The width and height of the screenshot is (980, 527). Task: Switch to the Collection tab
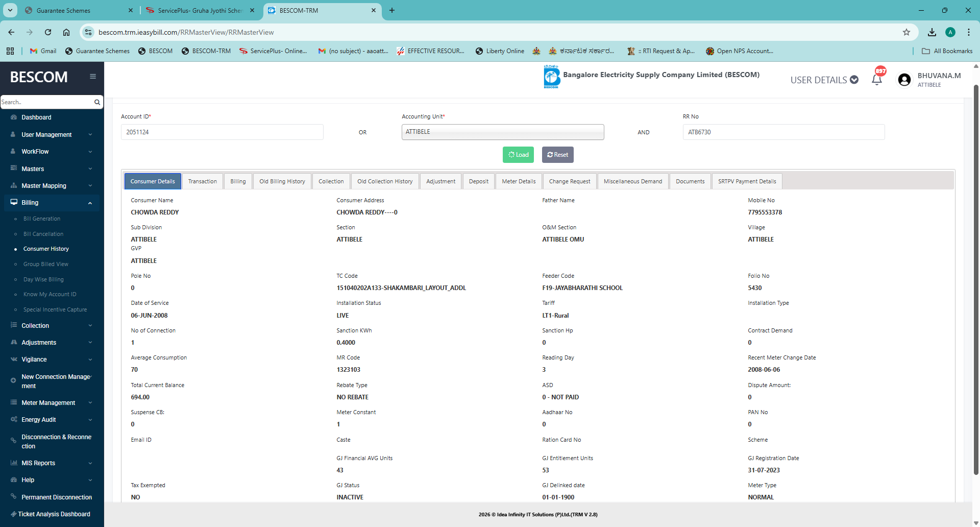click(x=331, y=181)
